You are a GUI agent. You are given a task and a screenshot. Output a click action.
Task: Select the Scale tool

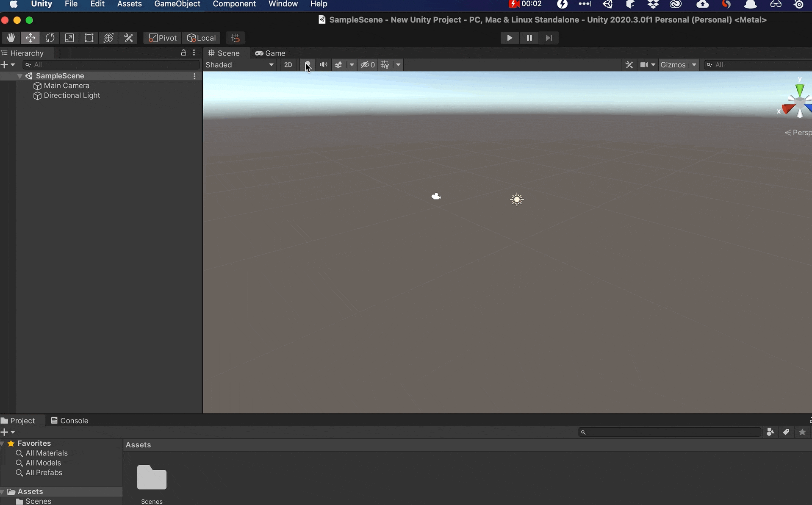tap(69, 38)
